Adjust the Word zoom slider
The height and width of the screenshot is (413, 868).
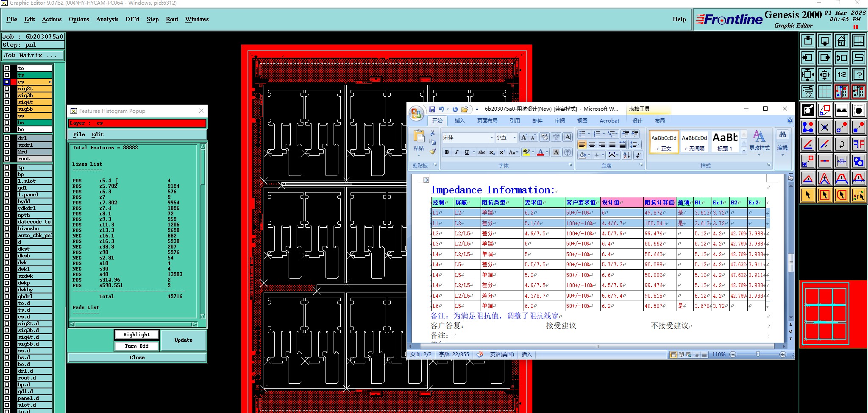click(758, 354)
